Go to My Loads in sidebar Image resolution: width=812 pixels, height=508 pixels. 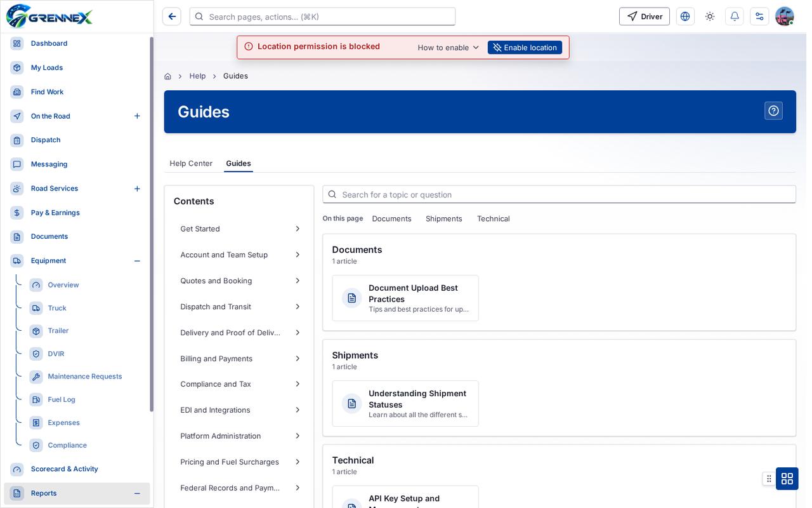[x=77, y=67]
